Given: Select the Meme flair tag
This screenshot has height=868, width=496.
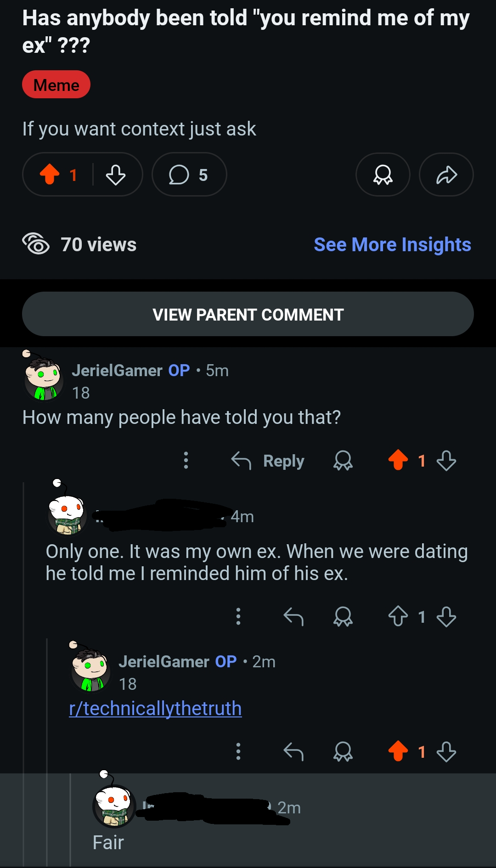Looking at the screenshot, I should click(56, 85).
